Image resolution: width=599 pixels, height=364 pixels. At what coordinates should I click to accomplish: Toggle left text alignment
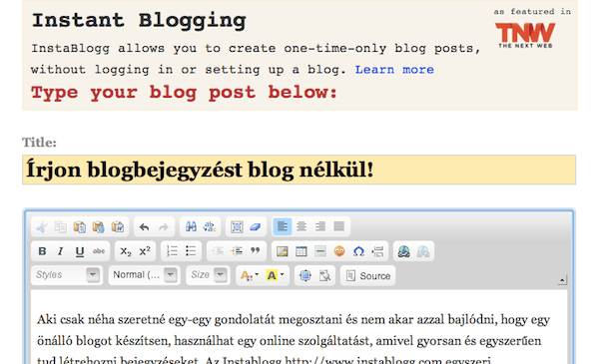283,226
